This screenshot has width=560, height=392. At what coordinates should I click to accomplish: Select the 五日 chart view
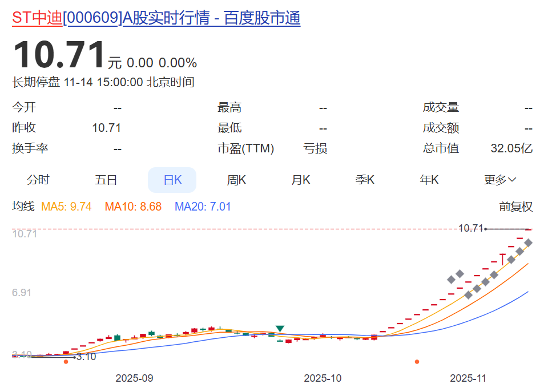point(105,179)
